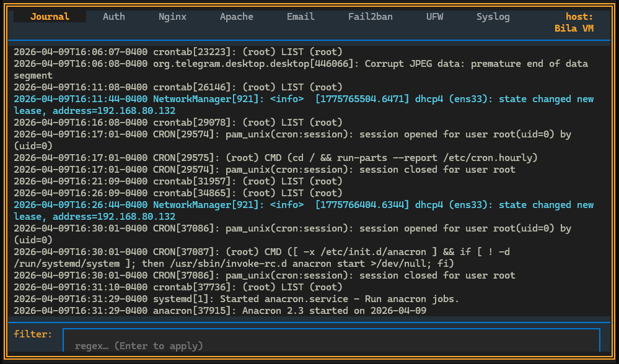Switch to the Auth tab

tap(113, 17)
